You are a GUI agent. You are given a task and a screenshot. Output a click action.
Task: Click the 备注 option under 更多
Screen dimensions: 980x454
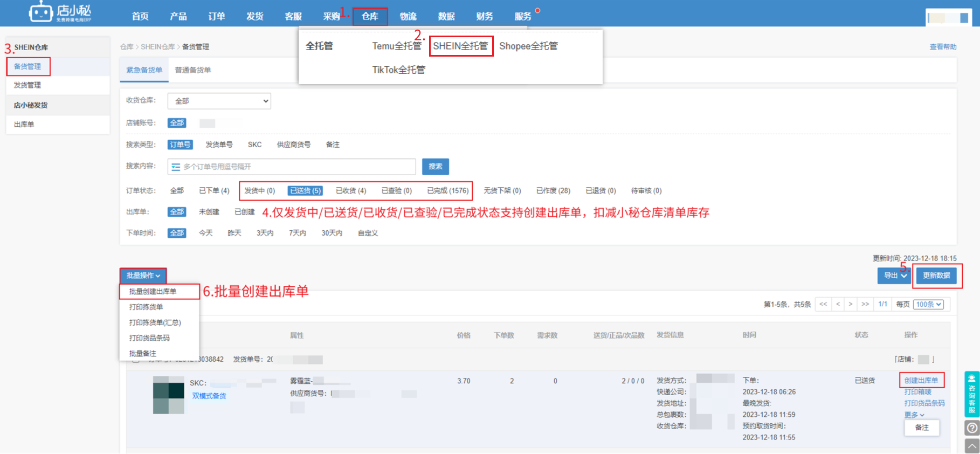922,428
